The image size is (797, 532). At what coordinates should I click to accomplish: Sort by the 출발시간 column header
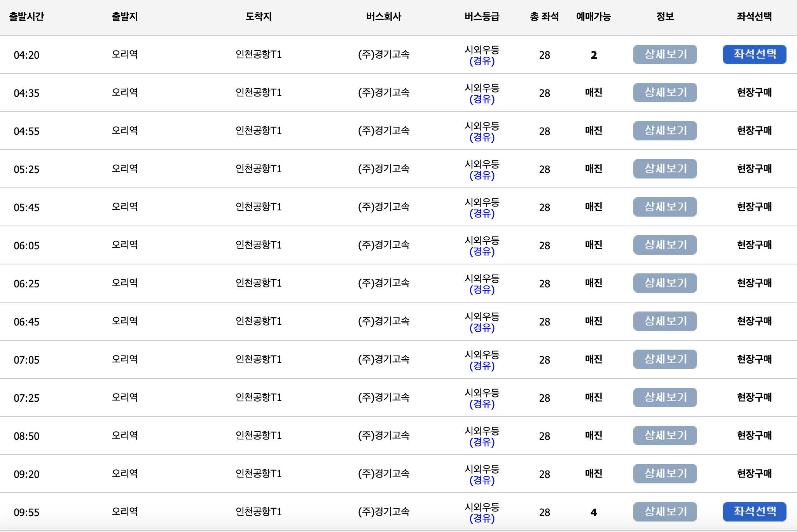click(x=28, y=16)
